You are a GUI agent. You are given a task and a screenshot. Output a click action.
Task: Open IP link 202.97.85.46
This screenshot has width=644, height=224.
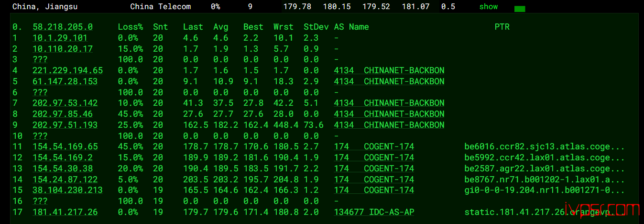pyautogui.click(x=63, y=114)
